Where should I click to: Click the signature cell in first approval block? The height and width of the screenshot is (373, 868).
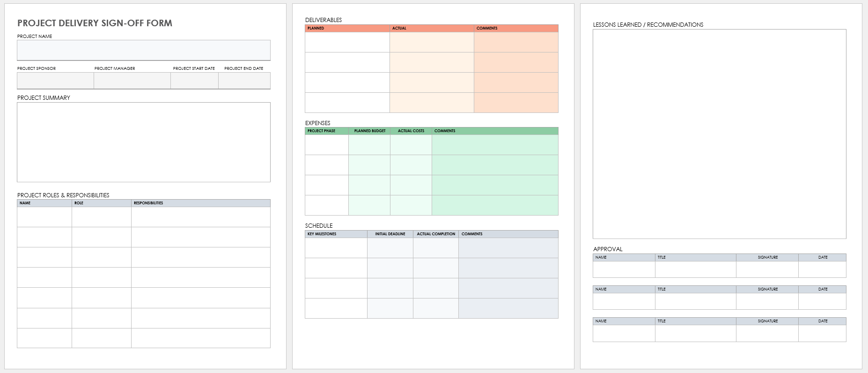[x=767, y=269]
